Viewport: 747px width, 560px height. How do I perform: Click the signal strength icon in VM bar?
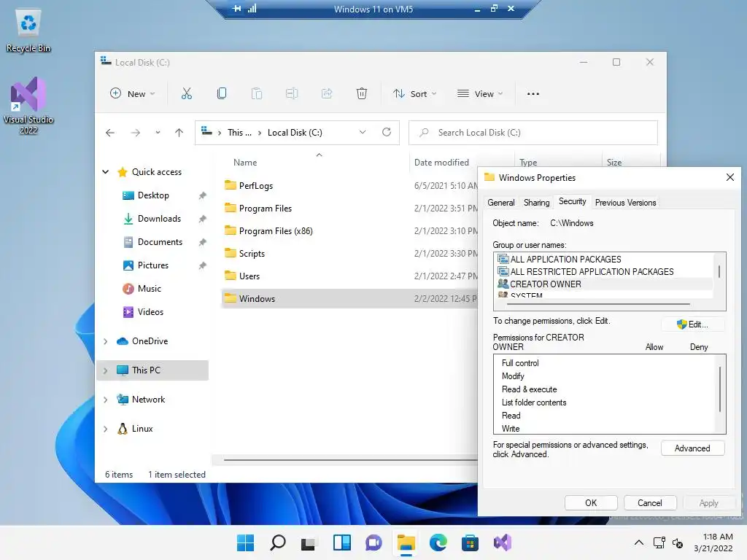point(252,8)
